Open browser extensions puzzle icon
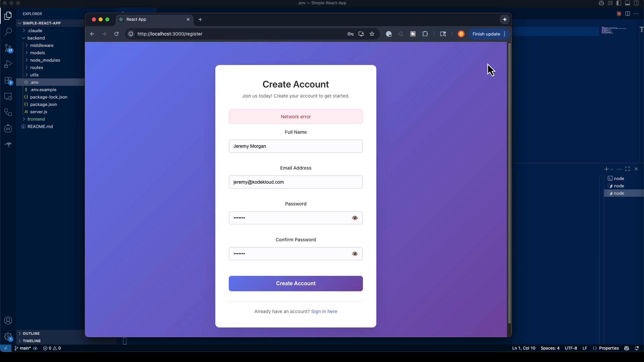This screenshot has width=644, height=362. pyautogui.click(x=425, y=34)
